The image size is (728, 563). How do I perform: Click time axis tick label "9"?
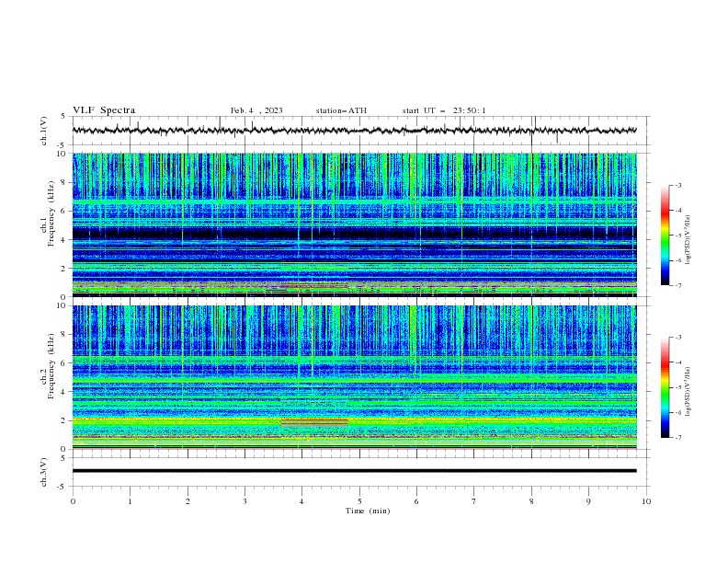[588, 501]
